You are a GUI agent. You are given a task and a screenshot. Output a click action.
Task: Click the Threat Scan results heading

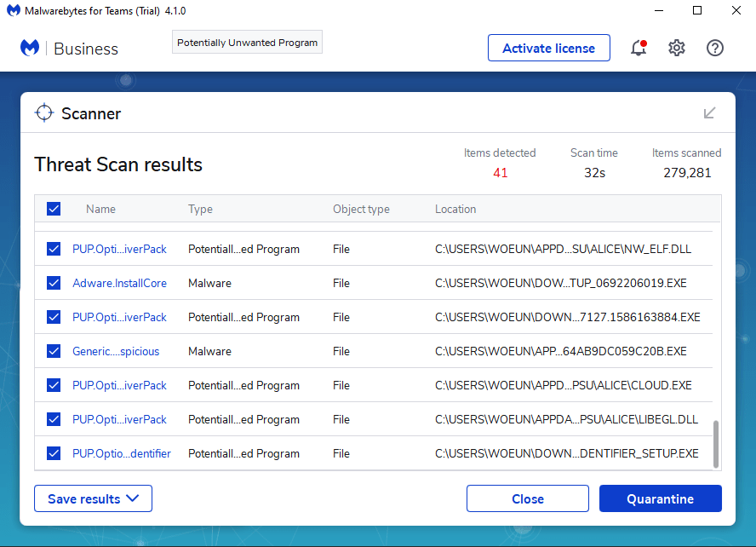click(x=118, y=164)
